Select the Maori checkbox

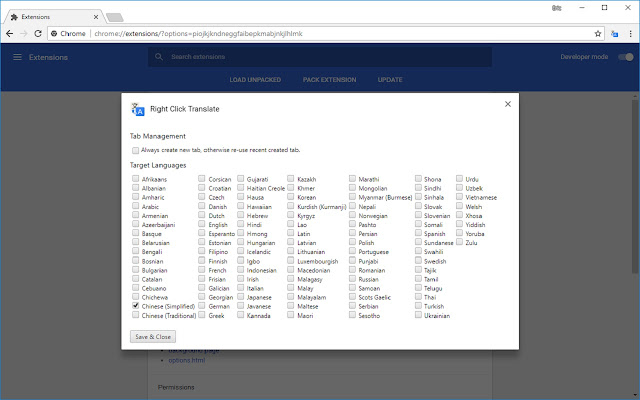pyautogui.click(x=291, y=315)
